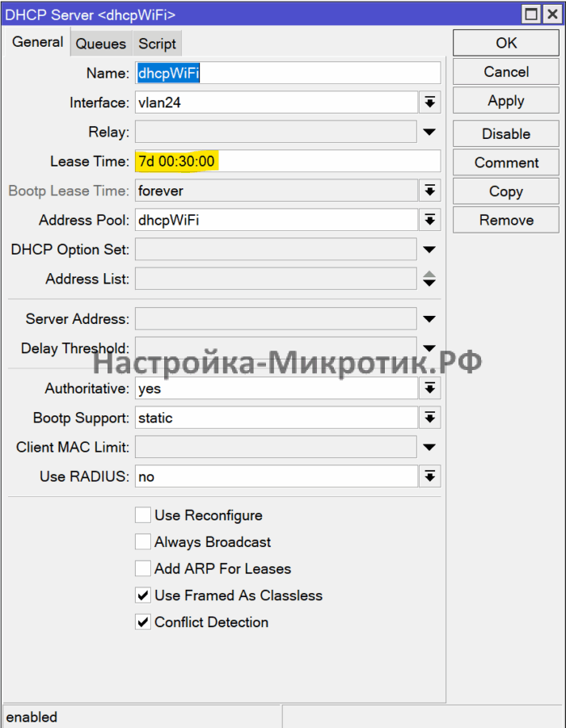The height and width of the screenshot is (728, 566).
Task: Expand the Delay Threshold field
Action: (x=430, y=347)
